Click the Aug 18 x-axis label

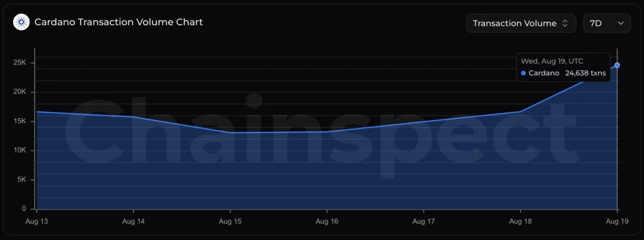(x=520, y=221)
